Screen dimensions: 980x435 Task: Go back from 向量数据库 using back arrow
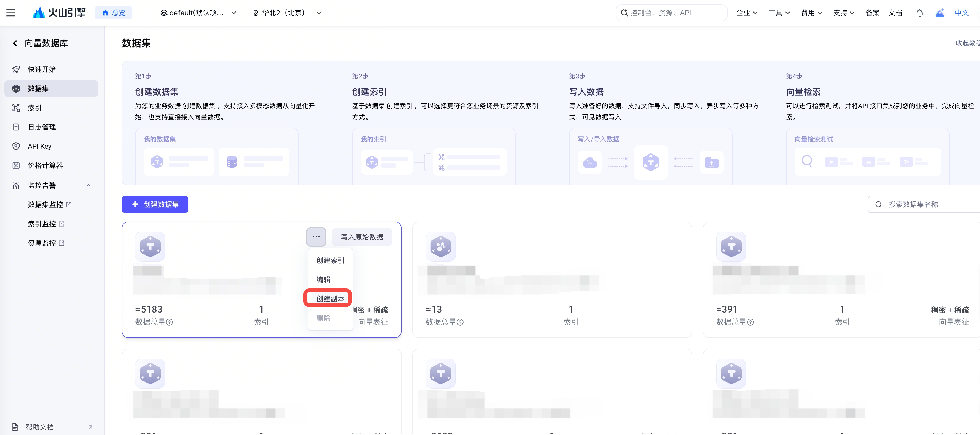point(15,43)
